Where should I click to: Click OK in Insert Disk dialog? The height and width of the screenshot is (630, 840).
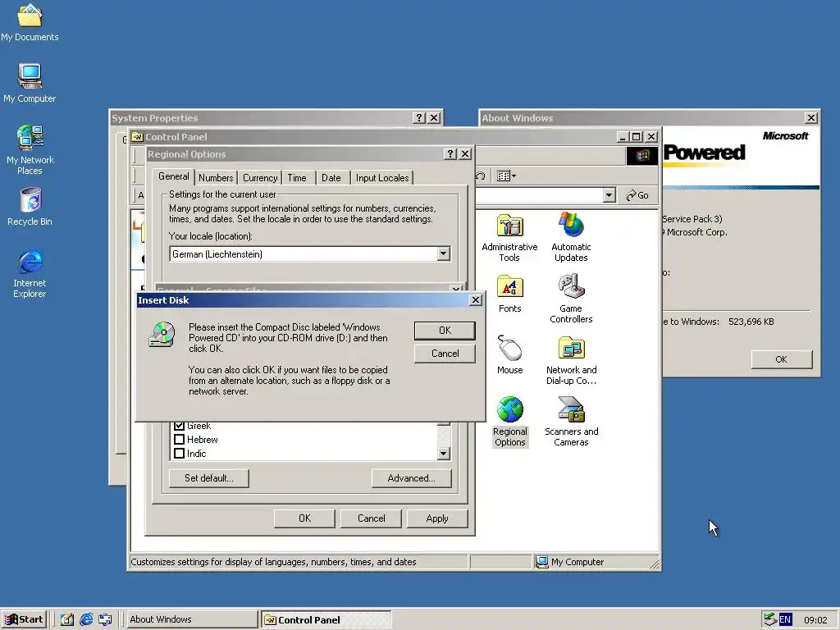coord(445,331)
